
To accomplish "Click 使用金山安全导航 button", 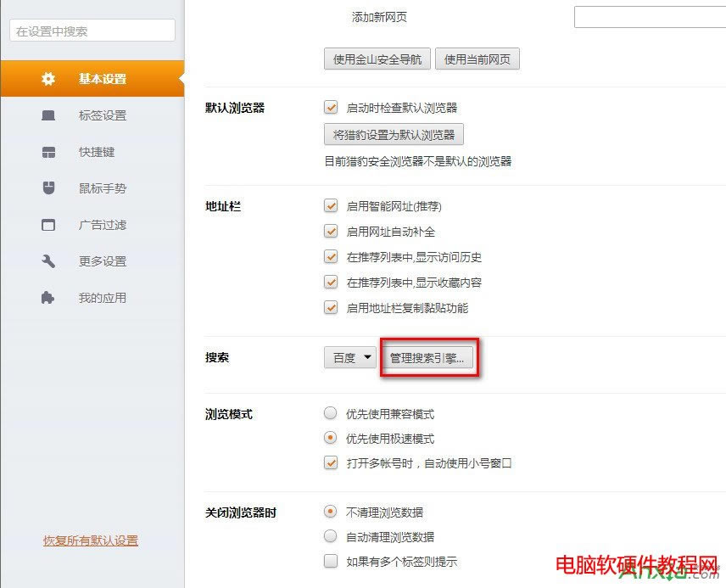I will (x=377, y=59).
